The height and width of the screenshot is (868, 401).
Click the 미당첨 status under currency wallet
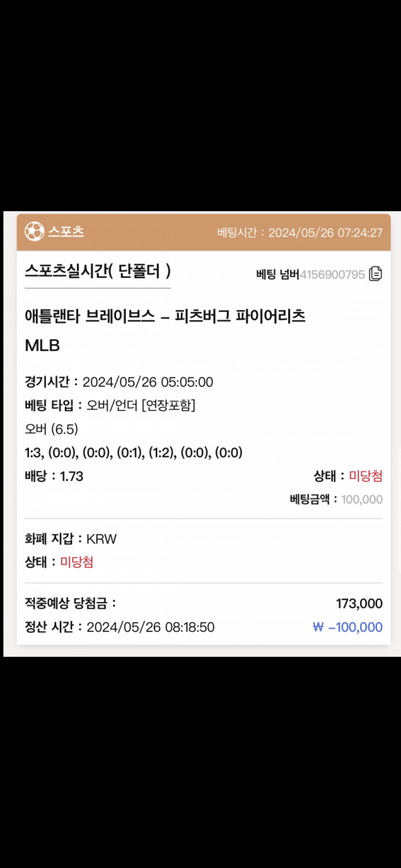click(77, 562)
